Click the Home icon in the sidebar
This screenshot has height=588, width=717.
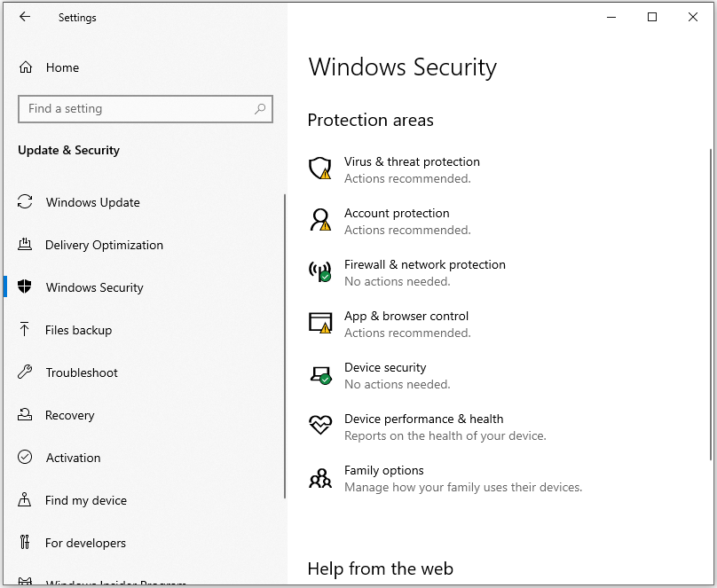click(x=26, y=67)
